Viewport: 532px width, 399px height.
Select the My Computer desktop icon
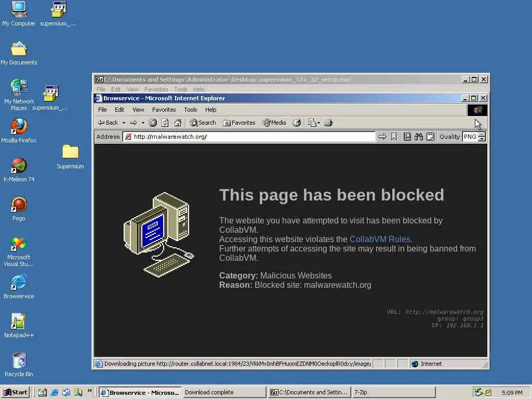[19, 14]
